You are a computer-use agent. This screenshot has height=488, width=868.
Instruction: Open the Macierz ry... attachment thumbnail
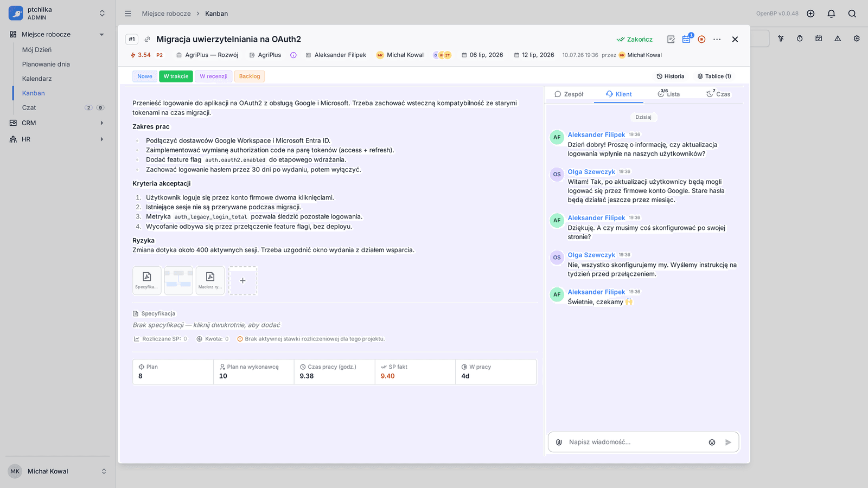tap(210, 280)
